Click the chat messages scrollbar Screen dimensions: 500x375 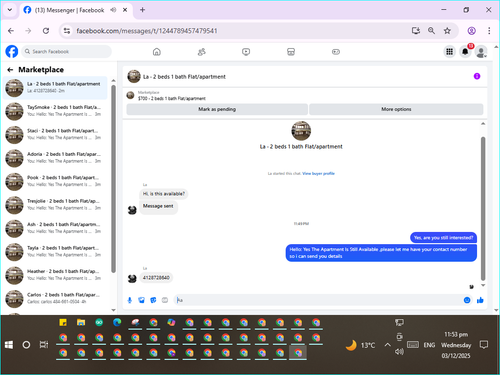tap(483, 208)
